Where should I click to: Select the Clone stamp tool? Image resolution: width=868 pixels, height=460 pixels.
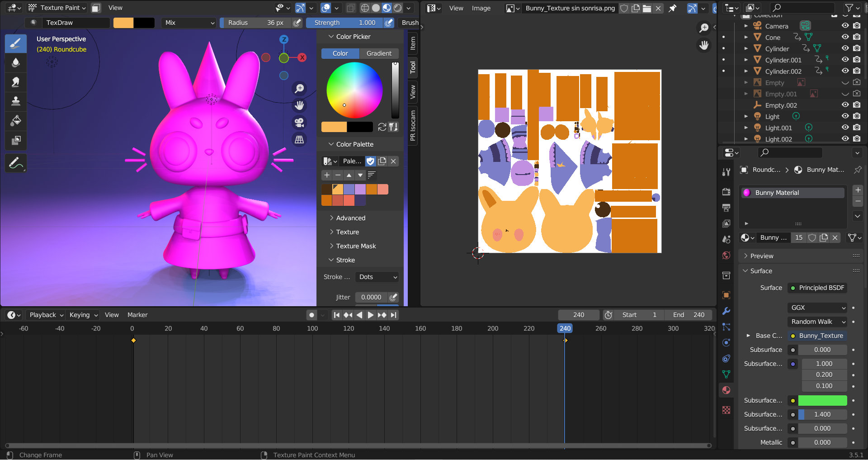(x=16, y=101)
